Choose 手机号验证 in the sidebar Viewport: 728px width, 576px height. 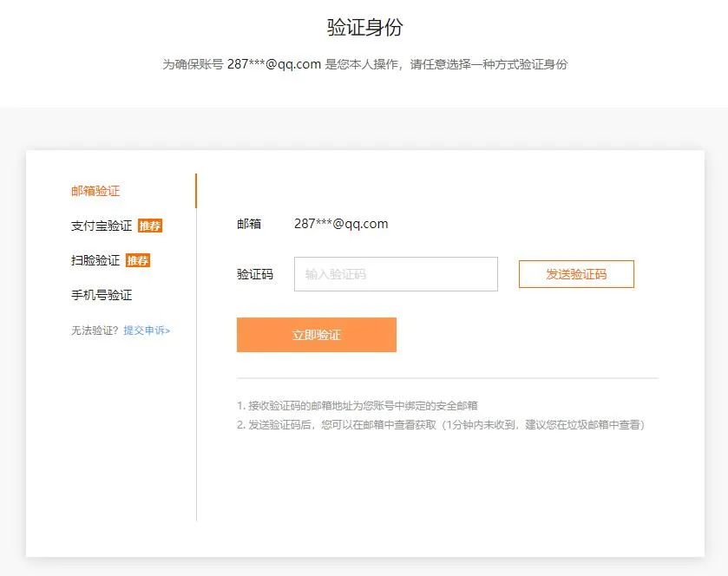pyautogui.click(x=102, y=295)
